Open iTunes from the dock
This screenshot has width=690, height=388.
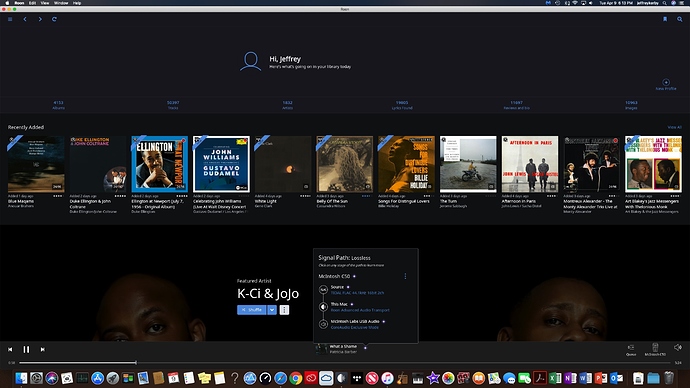[387, 378]
